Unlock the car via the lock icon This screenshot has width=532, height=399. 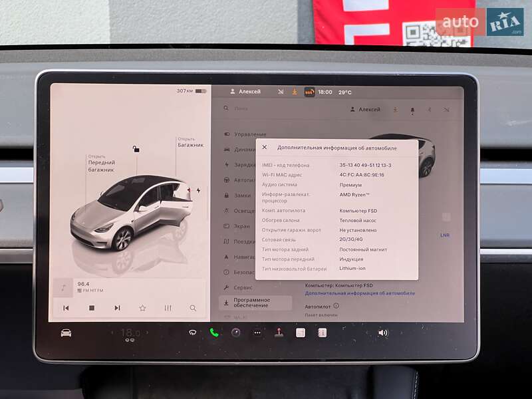tap(137, 148)
